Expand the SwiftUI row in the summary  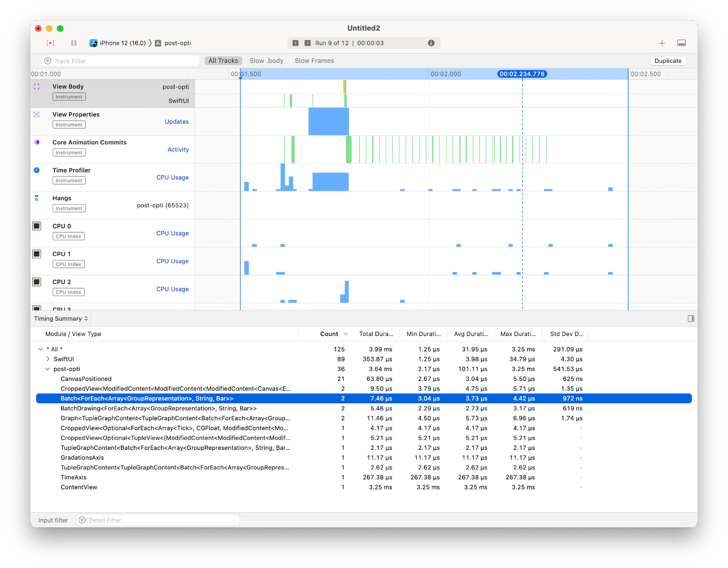[48, 359]
